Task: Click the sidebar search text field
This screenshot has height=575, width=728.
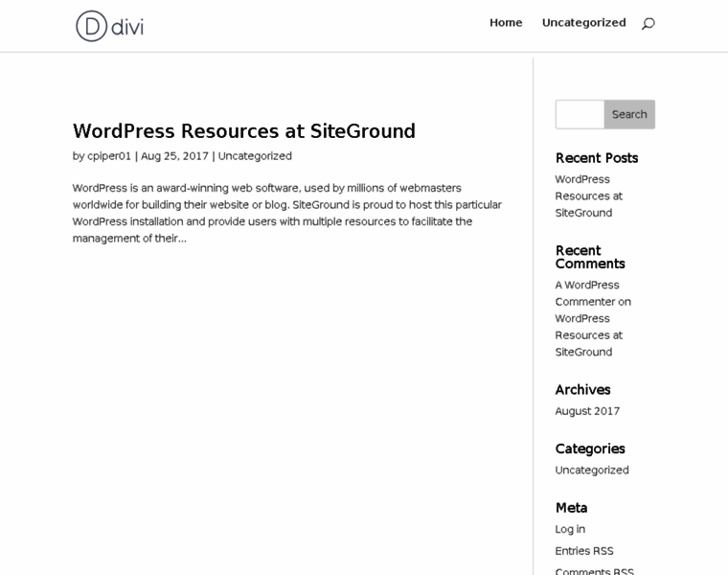Action: click(580, 114)
